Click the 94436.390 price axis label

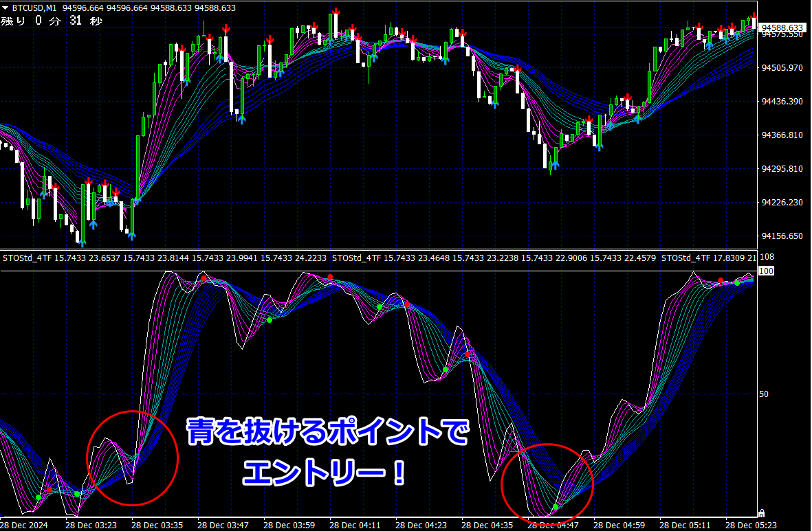tap(782, 102)
